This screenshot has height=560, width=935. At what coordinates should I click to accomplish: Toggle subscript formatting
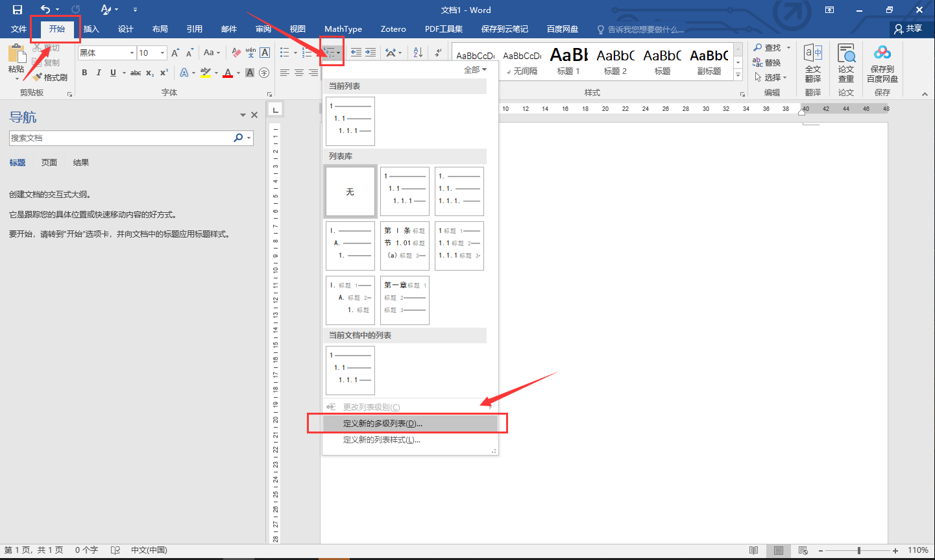(150, 73)
